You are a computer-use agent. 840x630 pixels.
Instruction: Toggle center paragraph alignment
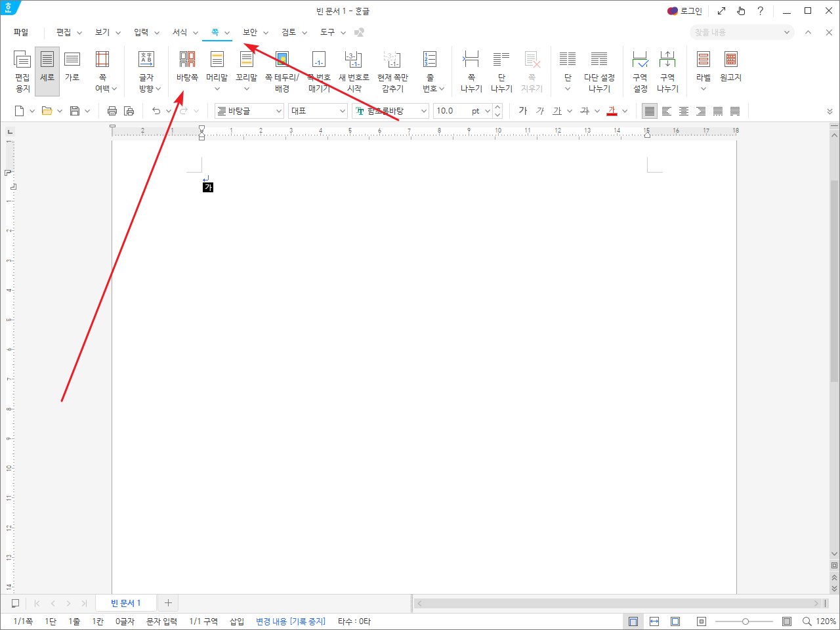point(684,111)
